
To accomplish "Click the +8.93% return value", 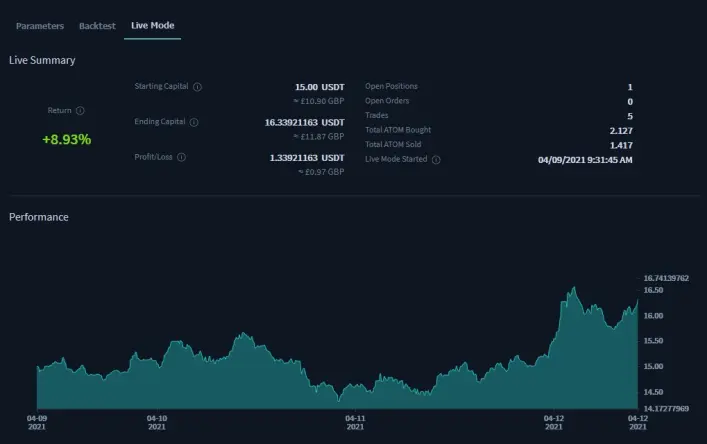I will 67,139.
